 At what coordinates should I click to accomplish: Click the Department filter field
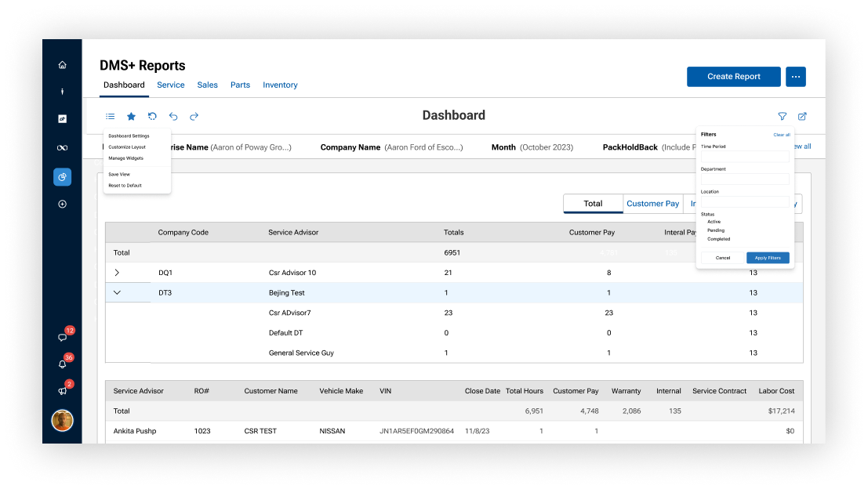pos(745,179)
